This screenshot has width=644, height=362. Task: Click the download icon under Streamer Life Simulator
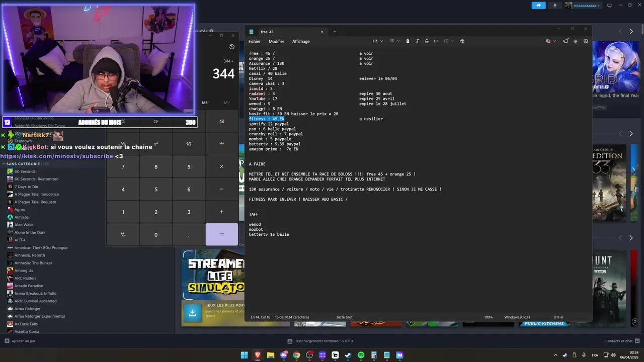coord(192,313)
